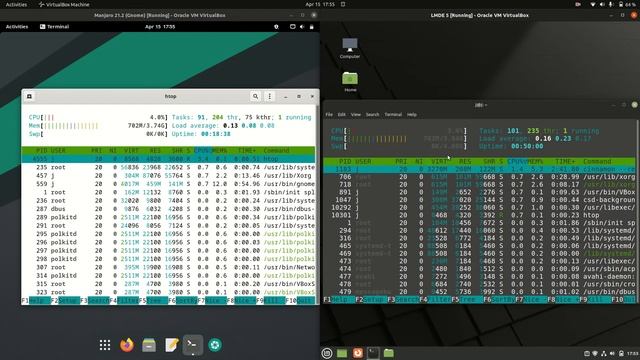Sort by TIME+ column in Manjaro htop
Viewport: 640px width, 360px height.
247,150
